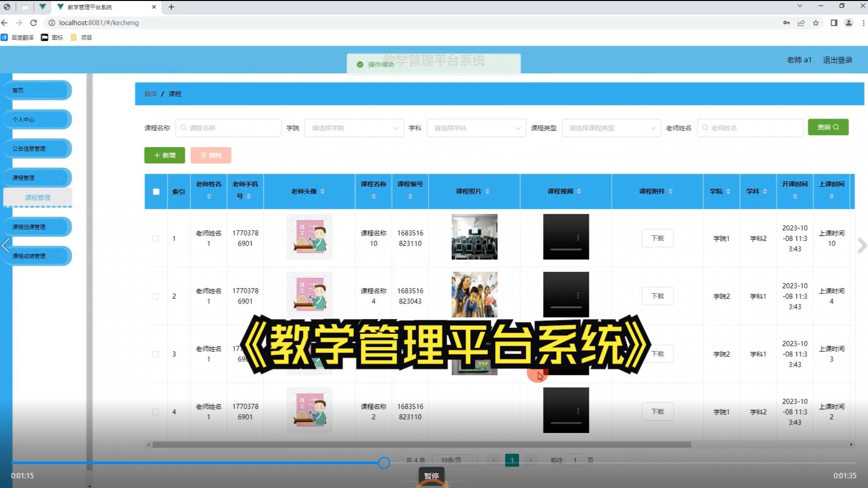Reload the browser page
This screenshot has height=488, width=868.
[34, 23]
